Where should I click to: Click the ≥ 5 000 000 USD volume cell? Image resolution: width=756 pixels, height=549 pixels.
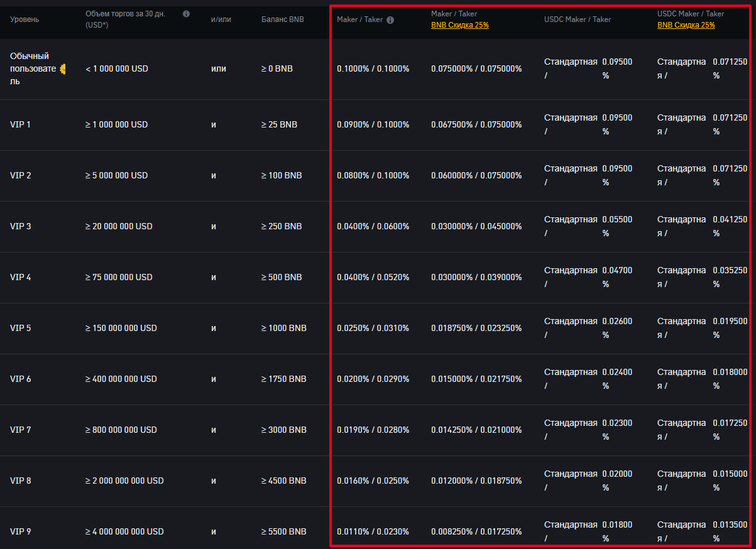[117, 175]
